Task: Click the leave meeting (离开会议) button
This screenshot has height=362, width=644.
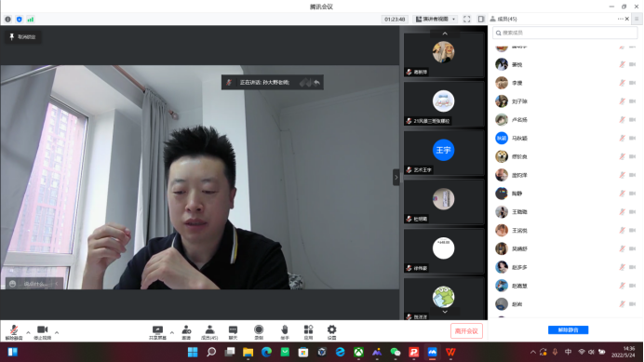Action: 466,330
